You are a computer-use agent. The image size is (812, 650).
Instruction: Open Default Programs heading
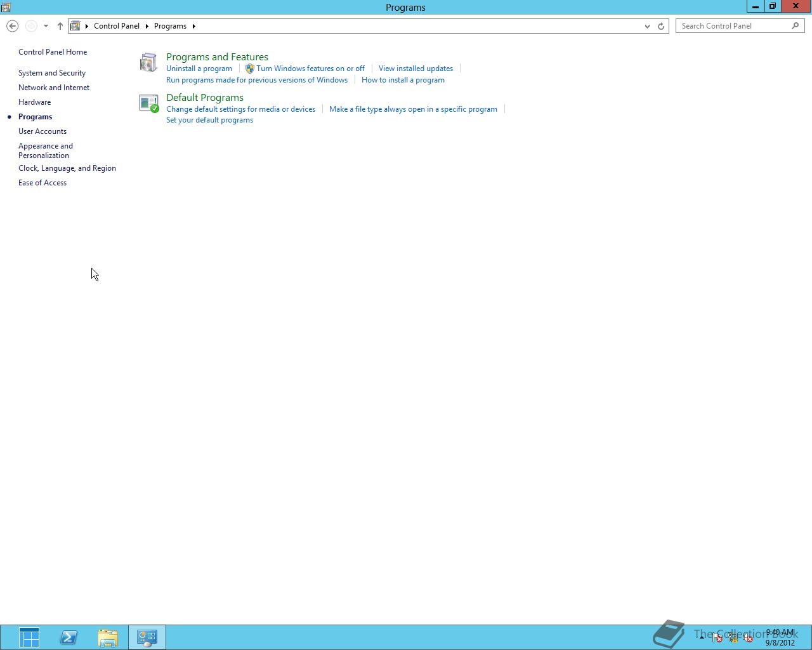(205, 97)
